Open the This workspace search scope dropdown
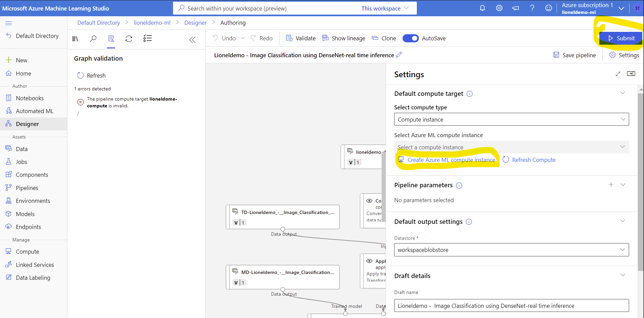 (x=385, y=8)
